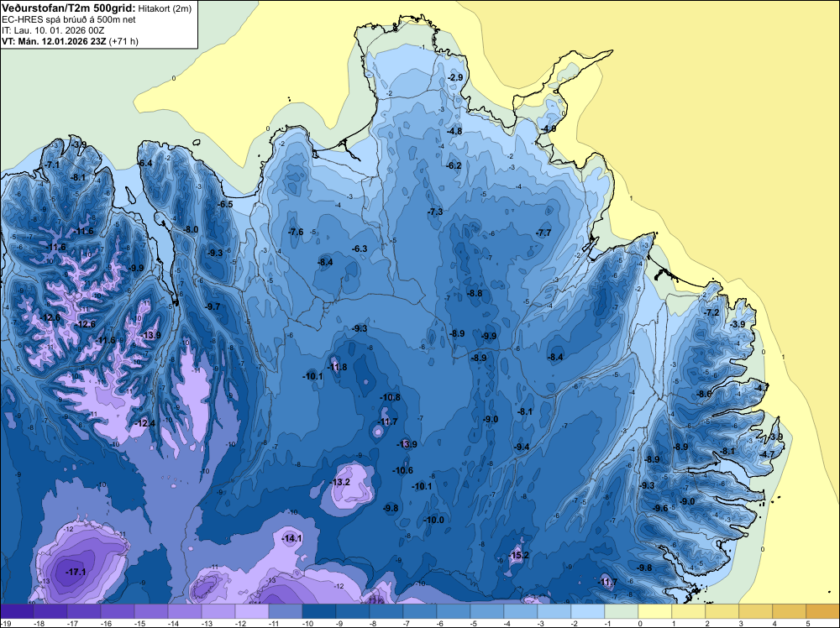Select the legend swatch above the -4 label

(x=521, y=611)
